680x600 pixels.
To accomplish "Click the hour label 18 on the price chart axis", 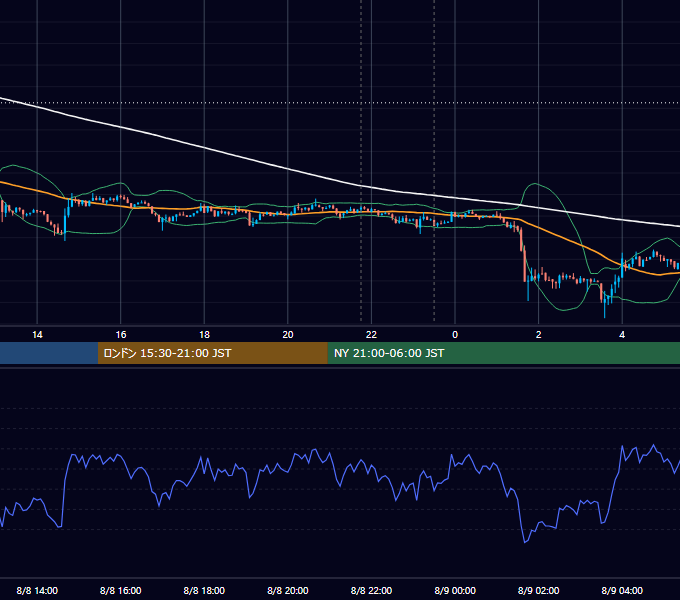I will [204, 335].
